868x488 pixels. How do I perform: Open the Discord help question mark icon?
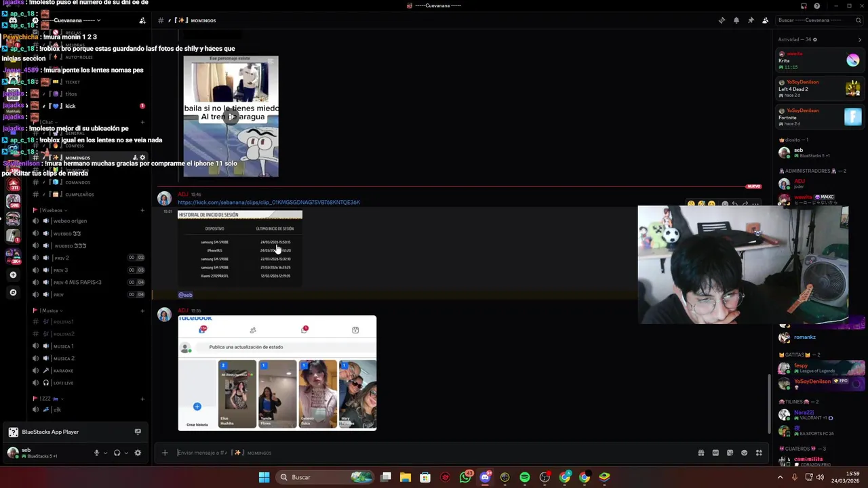point(817,6)
